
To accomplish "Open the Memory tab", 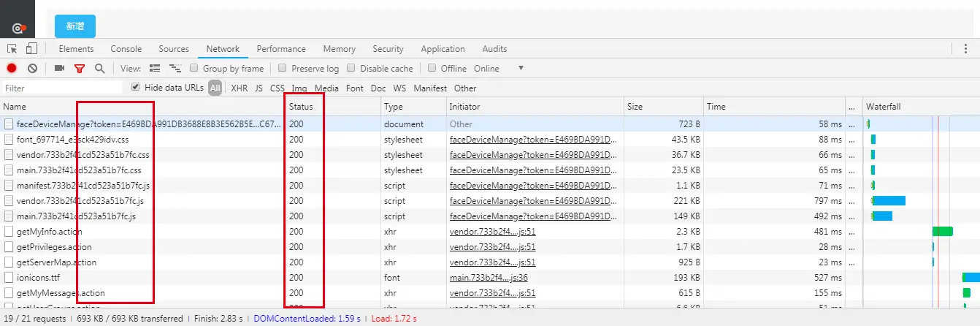I will 340,49.
